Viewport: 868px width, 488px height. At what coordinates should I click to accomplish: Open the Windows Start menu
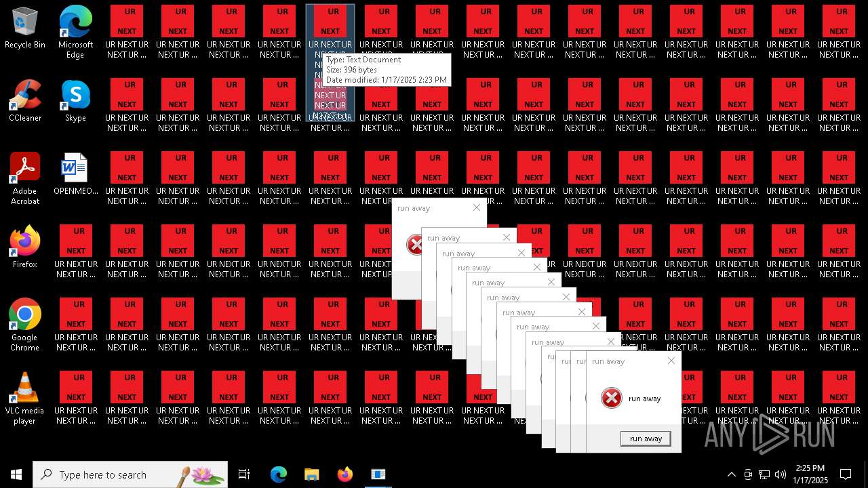coord(16,474)
